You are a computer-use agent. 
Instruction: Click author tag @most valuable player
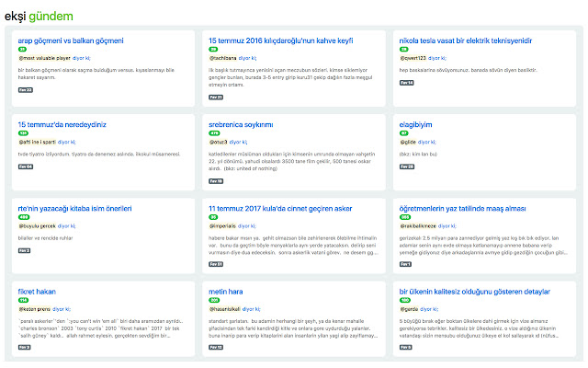[x=44, y=58]
